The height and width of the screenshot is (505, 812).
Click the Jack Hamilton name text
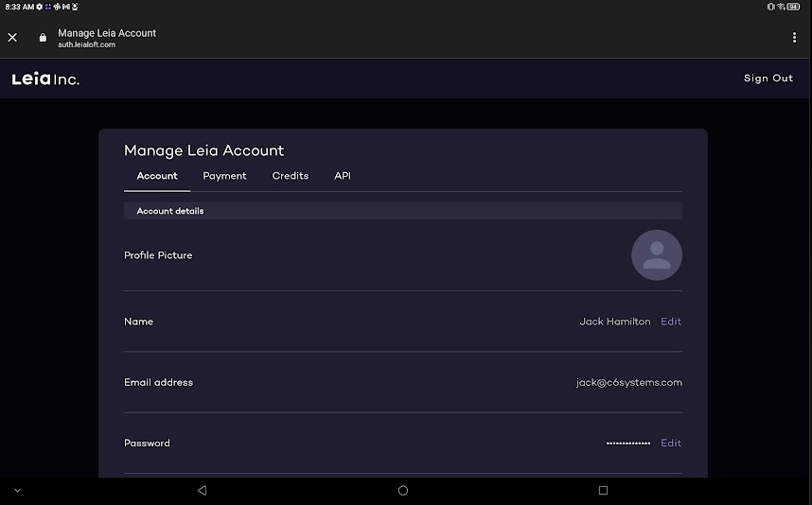click(x=615, y=322)
